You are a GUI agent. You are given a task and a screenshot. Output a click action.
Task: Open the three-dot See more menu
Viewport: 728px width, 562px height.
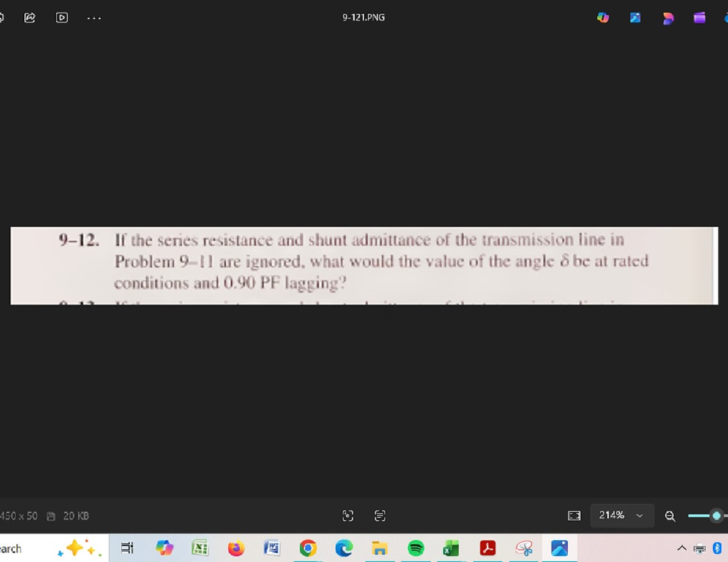[x=94, y=18]
